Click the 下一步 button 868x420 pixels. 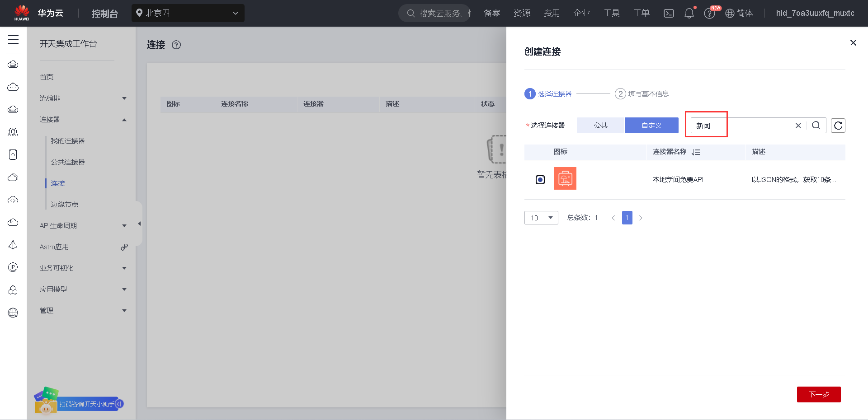click(819, 394)
